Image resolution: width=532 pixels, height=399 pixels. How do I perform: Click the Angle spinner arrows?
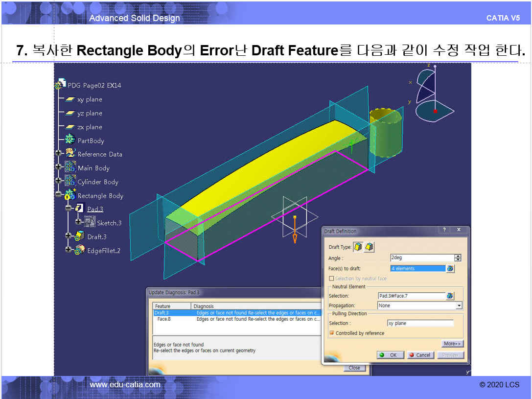click(458, 258)
